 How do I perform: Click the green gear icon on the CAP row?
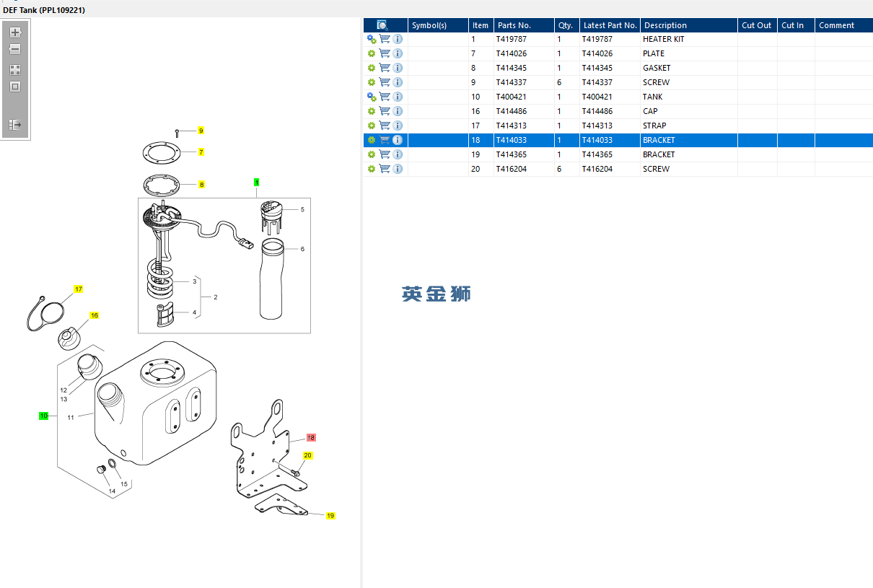point(372,111)
